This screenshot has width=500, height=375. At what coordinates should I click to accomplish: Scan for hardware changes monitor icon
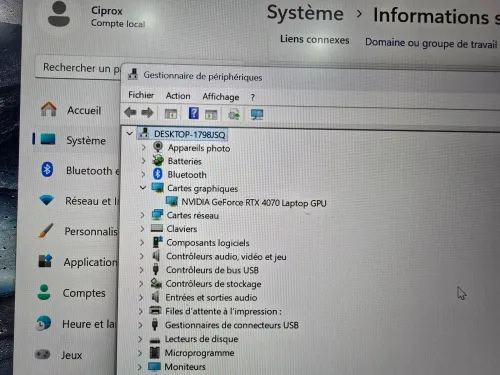point(257,115)
